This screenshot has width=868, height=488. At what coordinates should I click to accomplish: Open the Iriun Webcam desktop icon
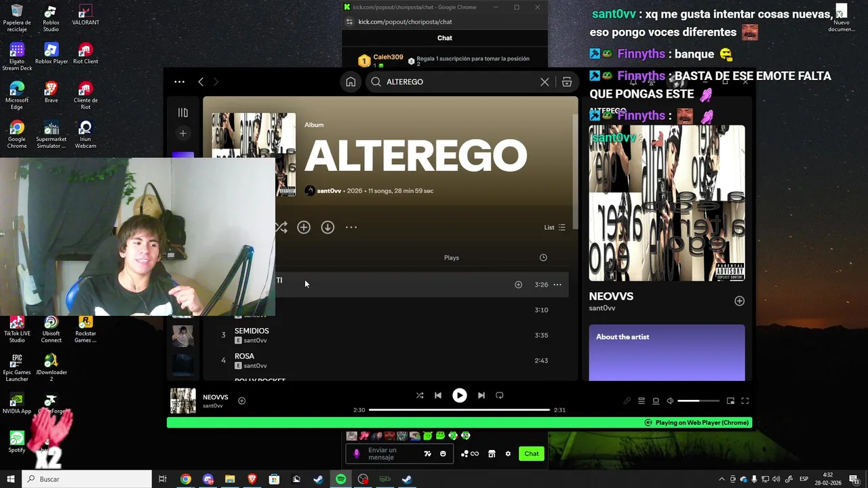[85, 135]
